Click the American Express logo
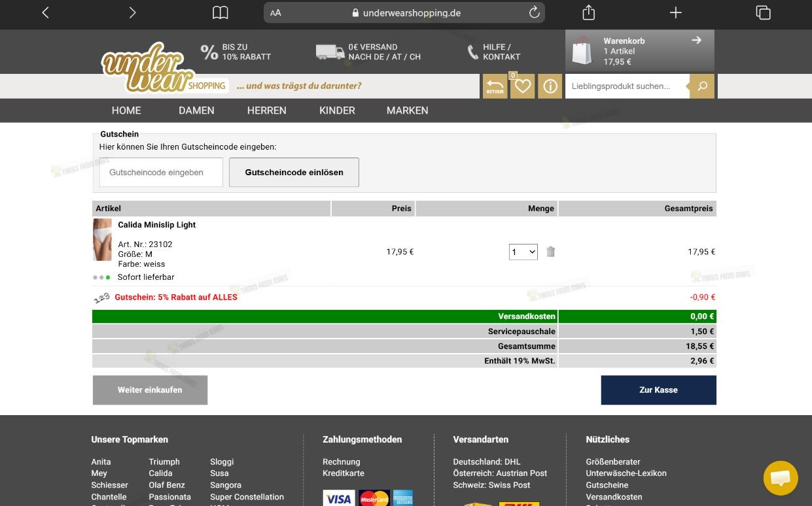The image size is (812, 506). tap(403, 498)
